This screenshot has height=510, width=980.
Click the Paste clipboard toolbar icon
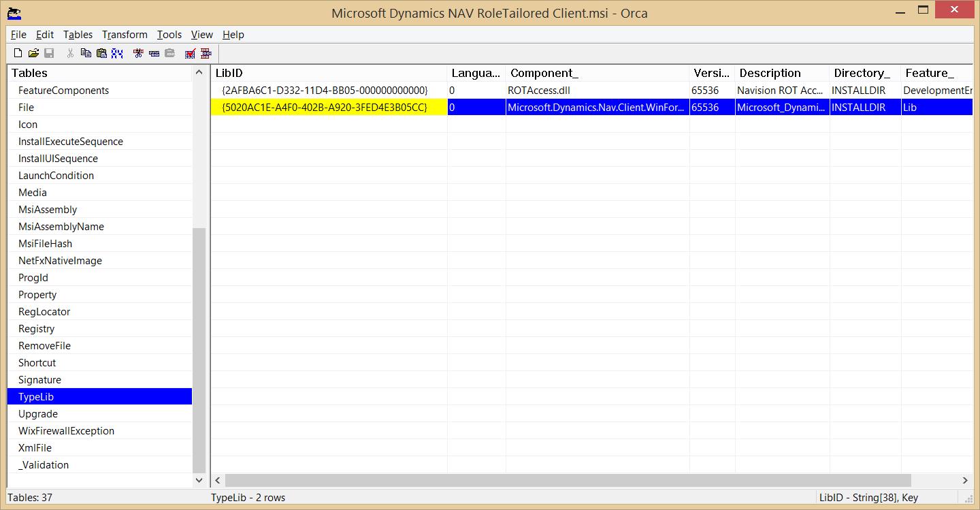pyautogui.click(x=101, y=53)
